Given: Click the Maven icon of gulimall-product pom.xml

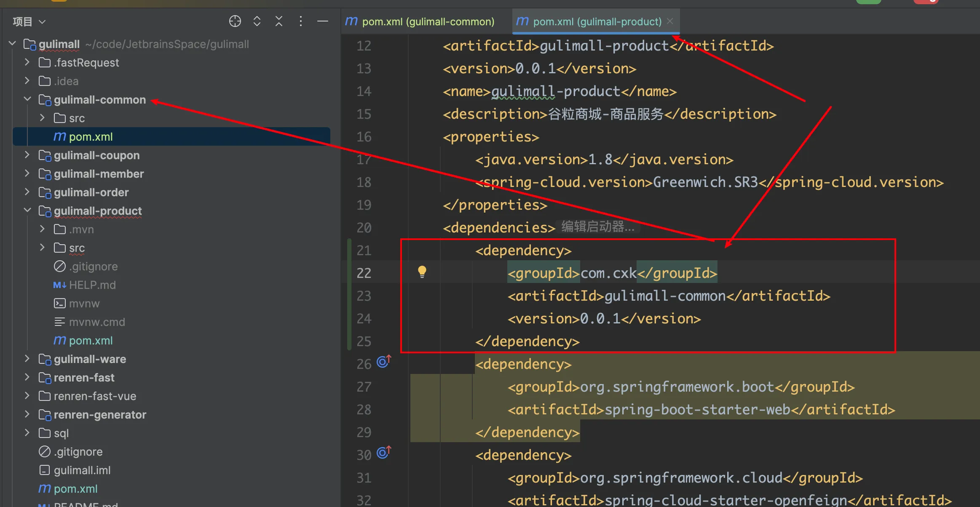Looking at the screenshot, I should [60, 340].
